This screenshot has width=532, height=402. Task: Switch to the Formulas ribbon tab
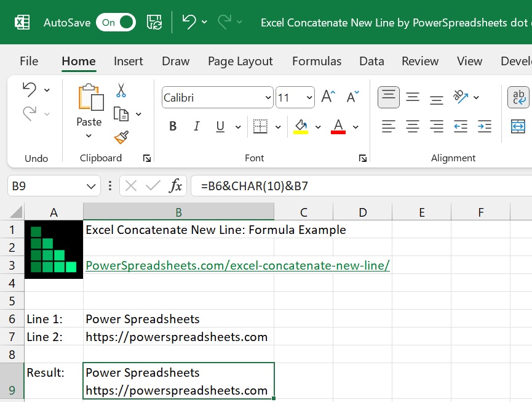[x=316, y=61]
